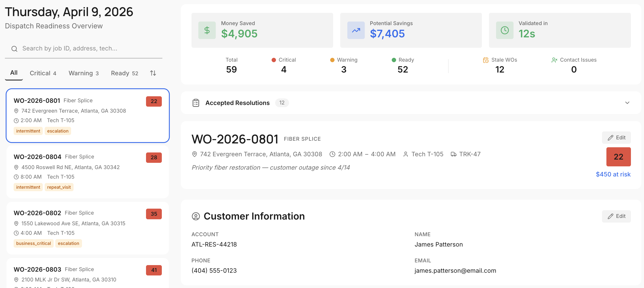
Task: Click the clock icon on the WO-2026-0804 card
Action: (16, 177)
